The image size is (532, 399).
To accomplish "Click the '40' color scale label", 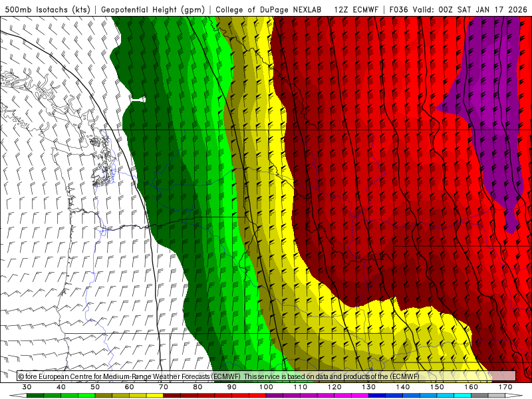I will 61,387.
